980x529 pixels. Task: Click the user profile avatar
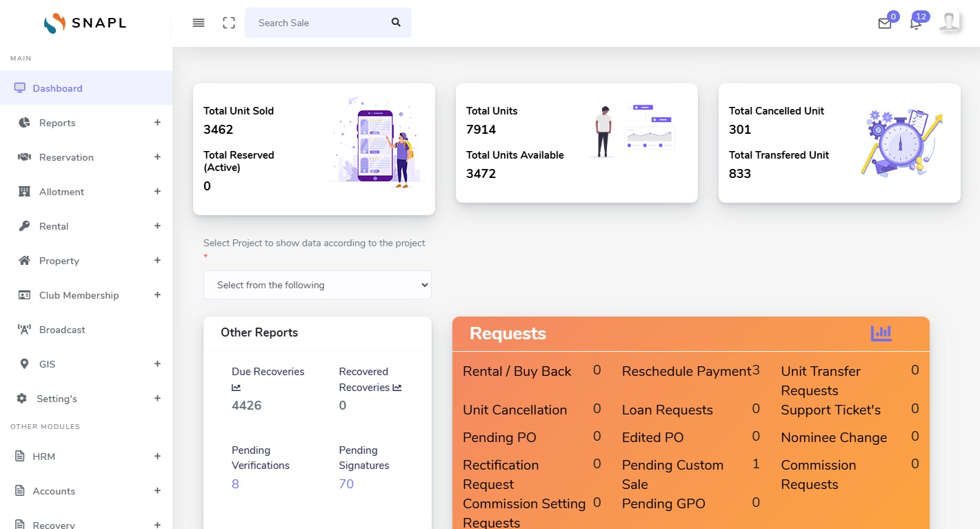tap(949, 22)
